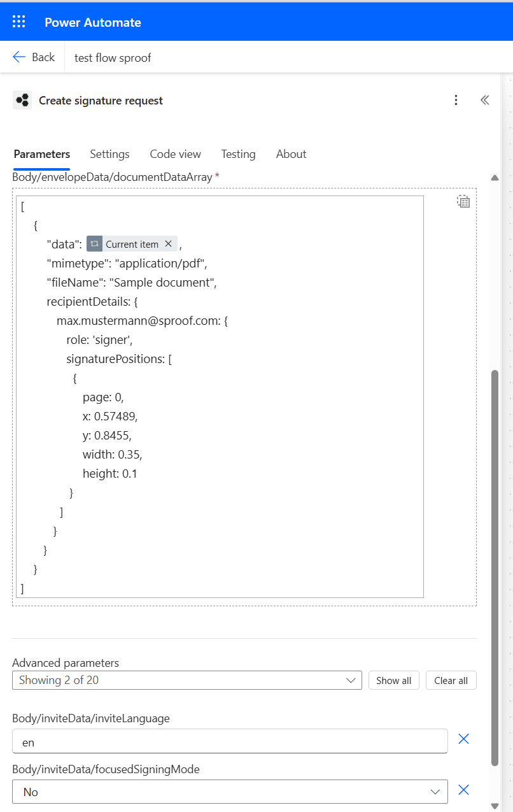513x812 pixels.
Task: Click the Body/envelopeData/documentDataArray label
Action: (x=112, y=177)
